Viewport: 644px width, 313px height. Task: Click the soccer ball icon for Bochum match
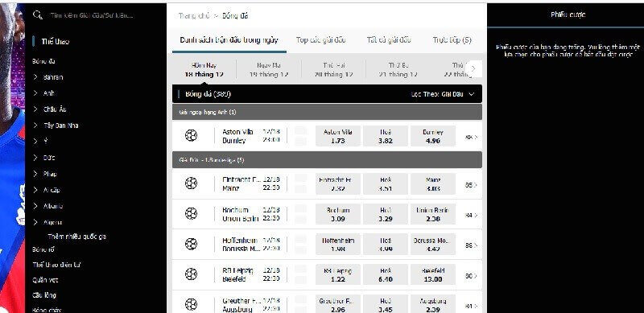point(191,213)
